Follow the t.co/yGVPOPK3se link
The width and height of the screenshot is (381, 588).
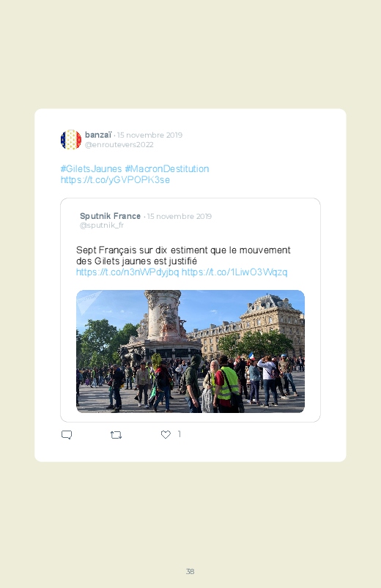point(115,180)
